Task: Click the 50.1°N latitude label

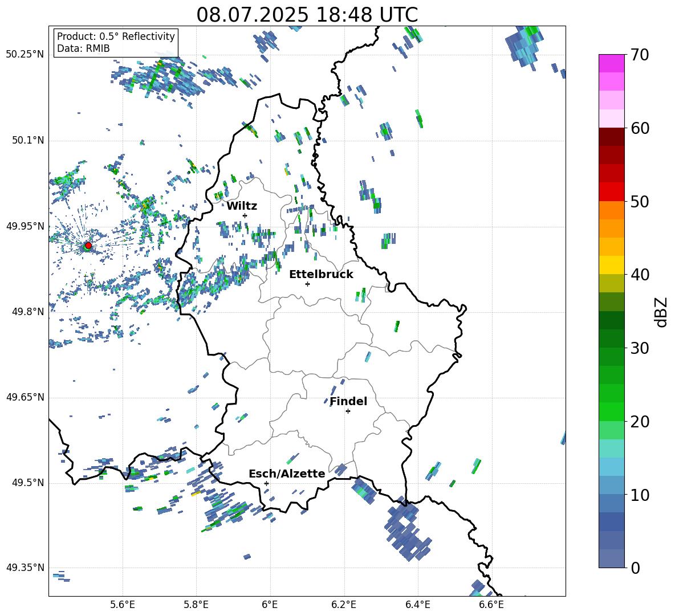Action: (x=27, y=140)
